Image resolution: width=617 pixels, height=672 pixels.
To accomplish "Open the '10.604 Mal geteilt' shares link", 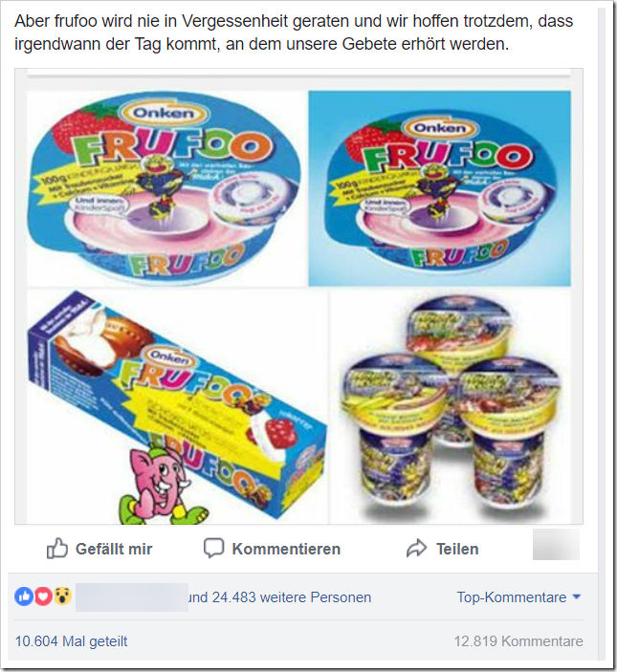I will [71, 641].
